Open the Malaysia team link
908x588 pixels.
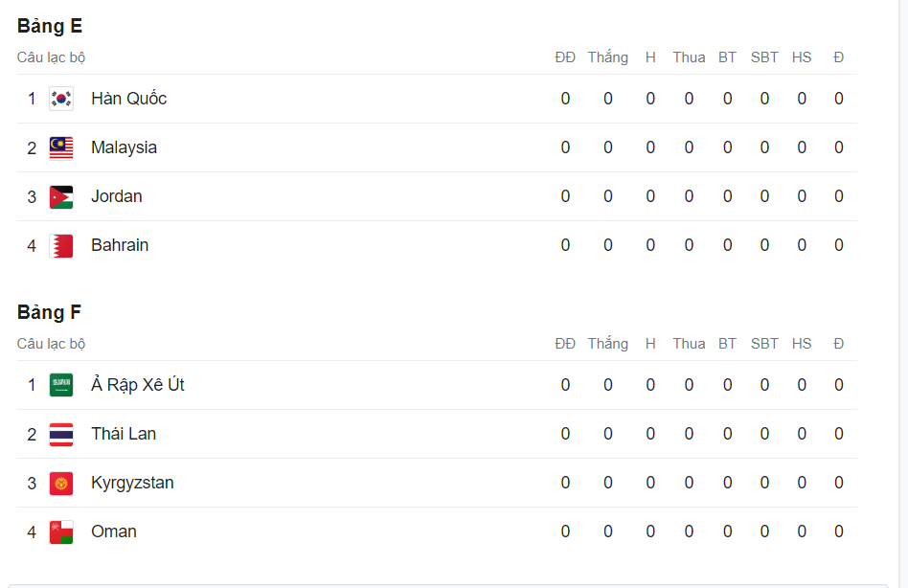(124, 147)
